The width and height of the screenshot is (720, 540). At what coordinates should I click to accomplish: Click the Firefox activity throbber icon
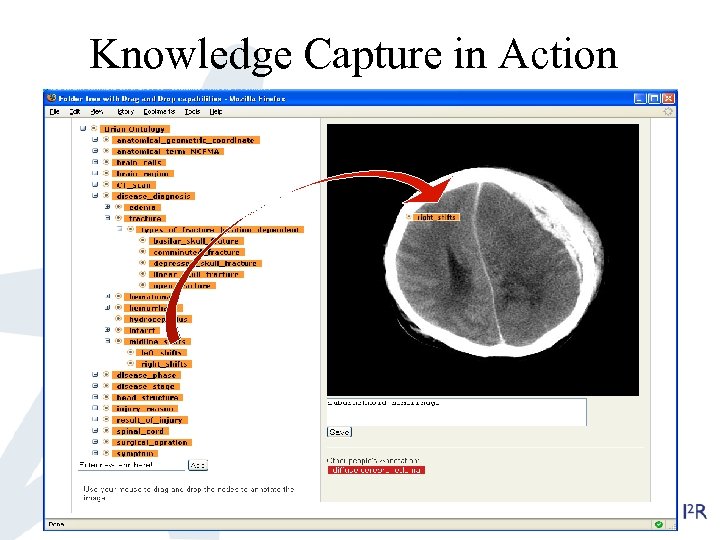coord(668,112)
